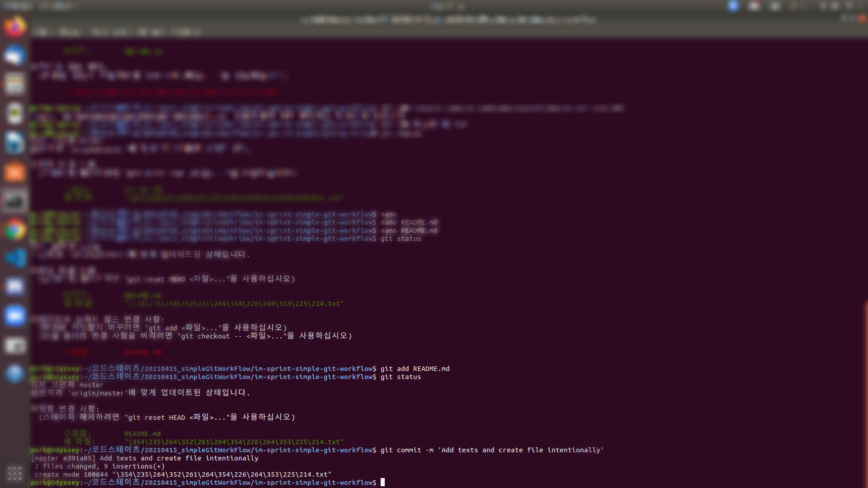Viewport: 868px width, 488px height.
Task: Click the blue circular tray indicator
Action: coord(733,6)
